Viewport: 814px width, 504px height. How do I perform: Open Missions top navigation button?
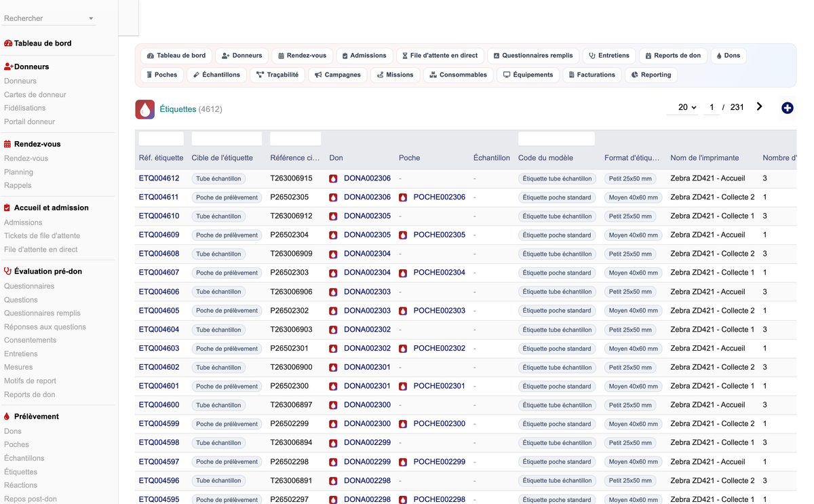(x=395, y=75)
